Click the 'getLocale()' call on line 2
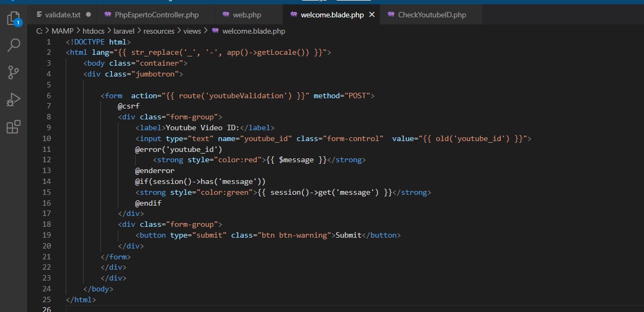The height and width of the screenshot is (312, 644). [281, 53]
